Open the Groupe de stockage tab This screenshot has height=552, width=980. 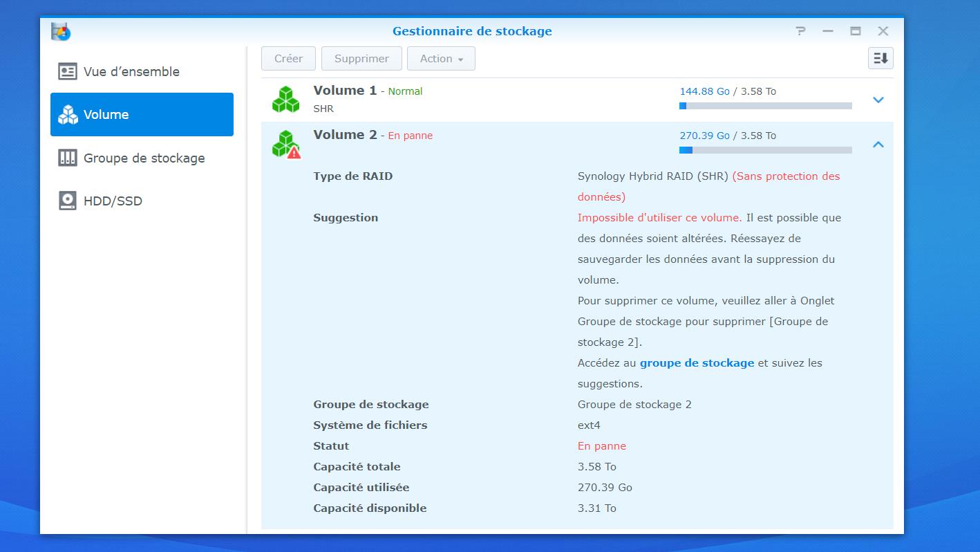tap(144, 158)
